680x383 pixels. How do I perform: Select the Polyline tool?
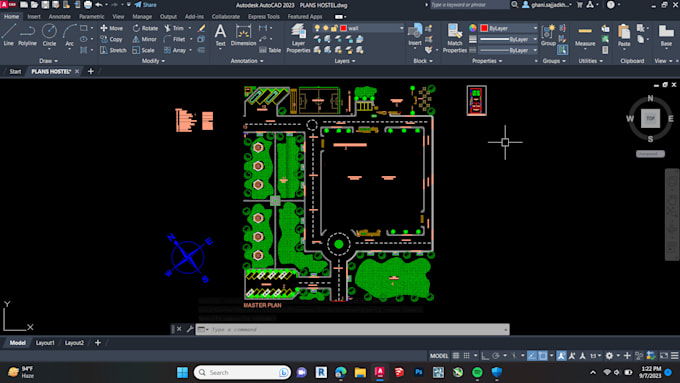[27, 35]
